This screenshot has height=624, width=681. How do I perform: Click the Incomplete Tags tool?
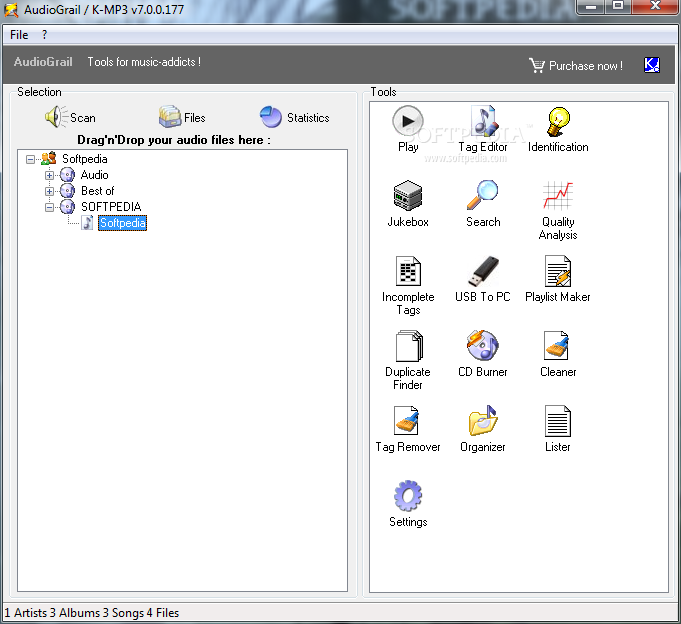click(x=408, y=284)
